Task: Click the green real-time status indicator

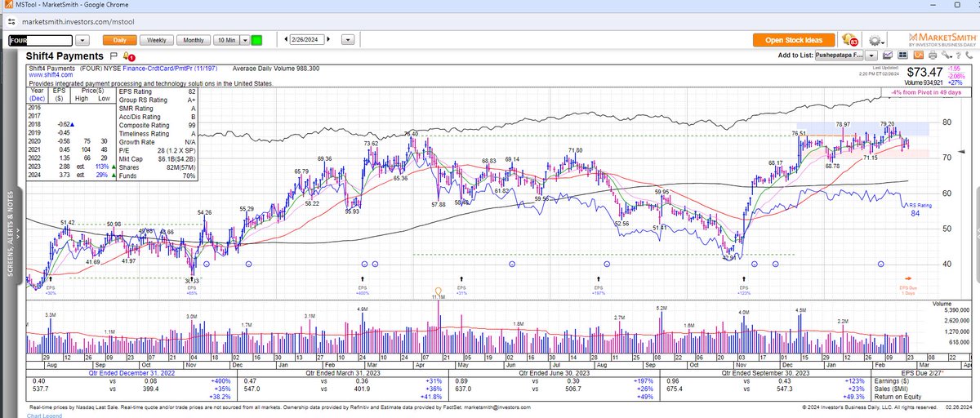Action: click(x=257, y=39)
